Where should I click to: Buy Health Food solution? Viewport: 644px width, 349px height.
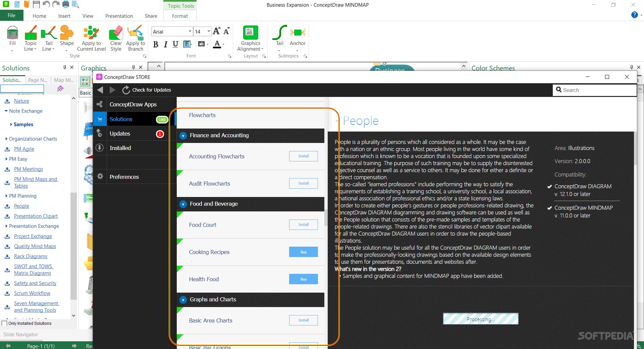[x=304, y=279]
